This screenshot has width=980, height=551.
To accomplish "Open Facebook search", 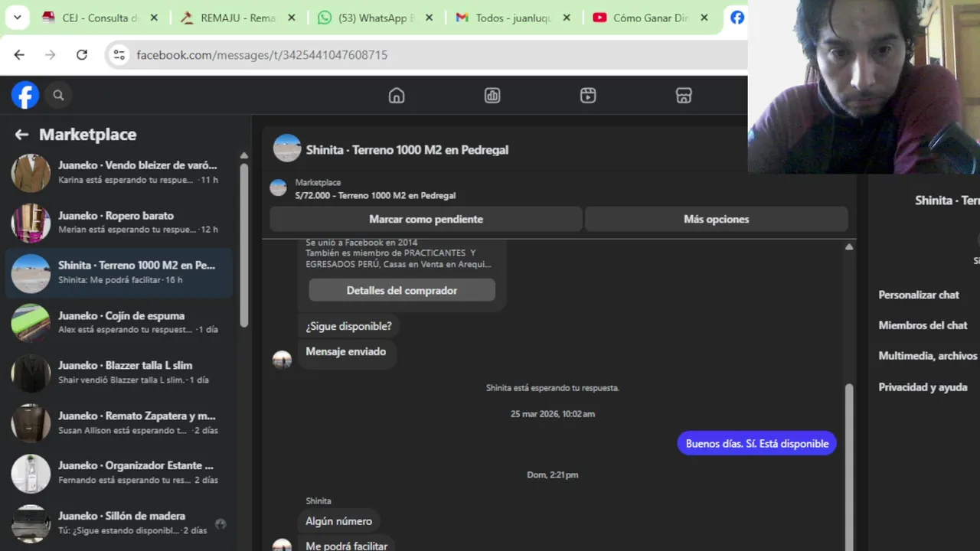I will 58,96.
